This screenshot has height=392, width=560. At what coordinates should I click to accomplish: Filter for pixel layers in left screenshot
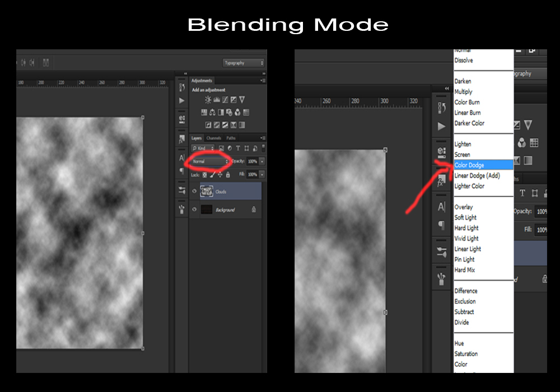(221, 148)
